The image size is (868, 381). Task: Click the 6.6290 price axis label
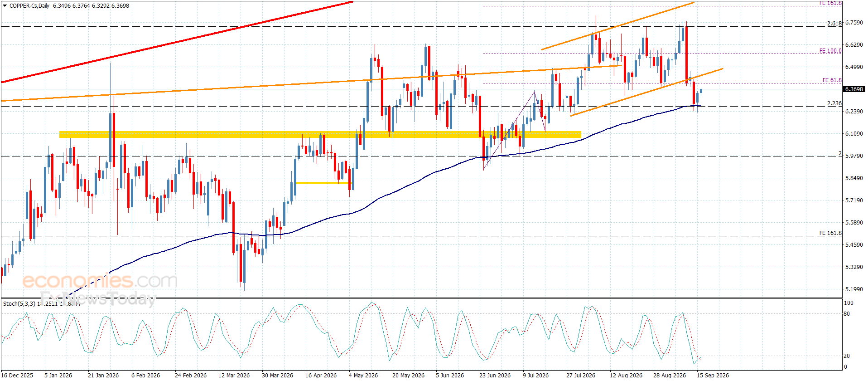click(x=854, y=45)
